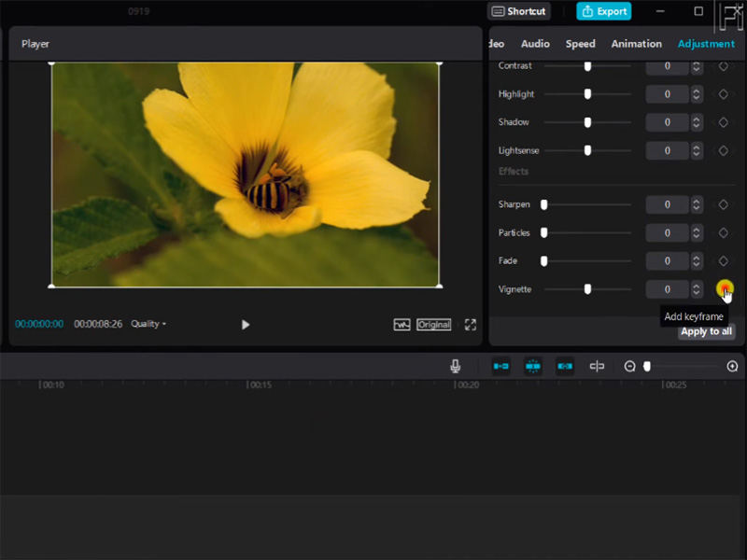Toggle the keyframe diamond for Contrast

coord(722,65)
